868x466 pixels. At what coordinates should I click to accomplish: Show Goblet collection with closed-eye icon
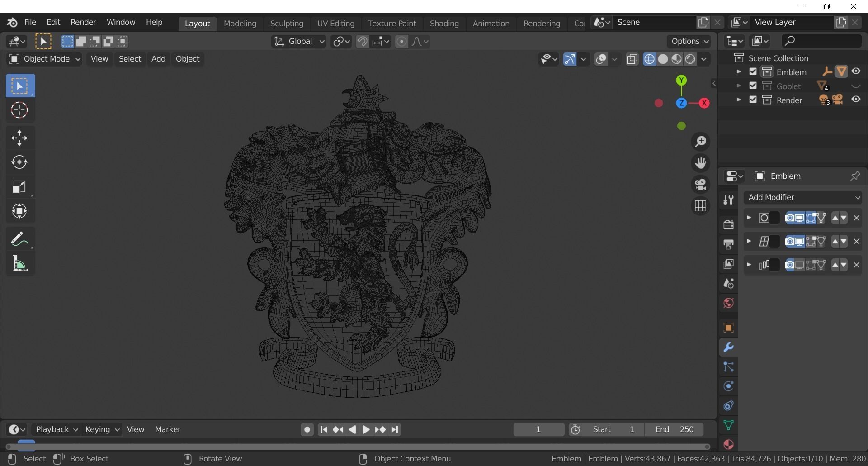[x=856, y=86]
